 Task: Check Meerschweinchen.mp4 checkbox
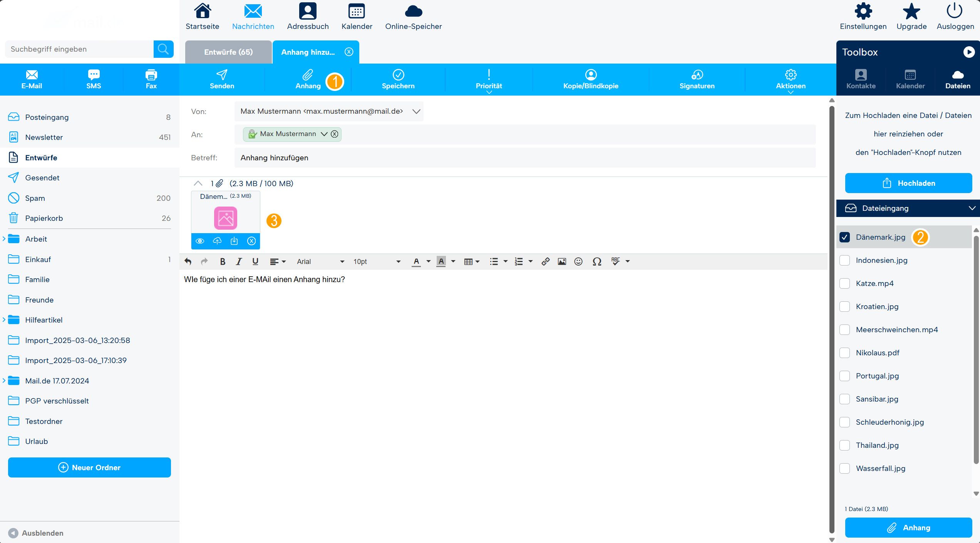(x=845, y=330)
